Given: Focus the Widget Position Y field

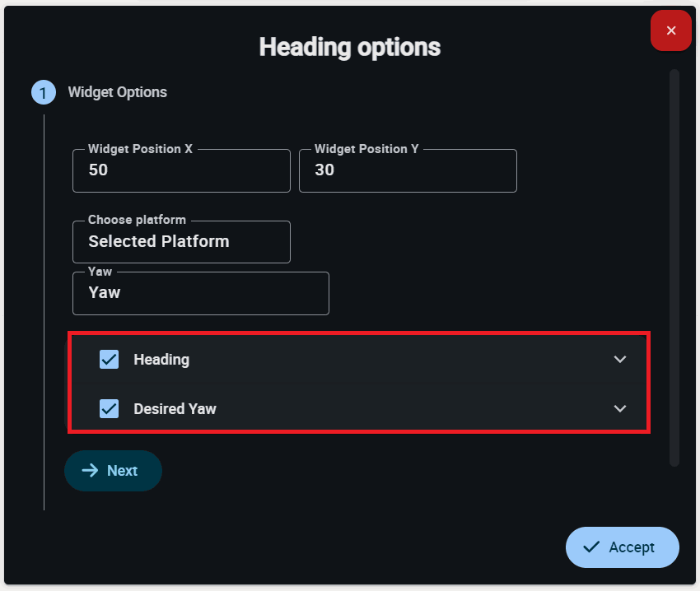Looking at the screenshot, I should point(408,171).
